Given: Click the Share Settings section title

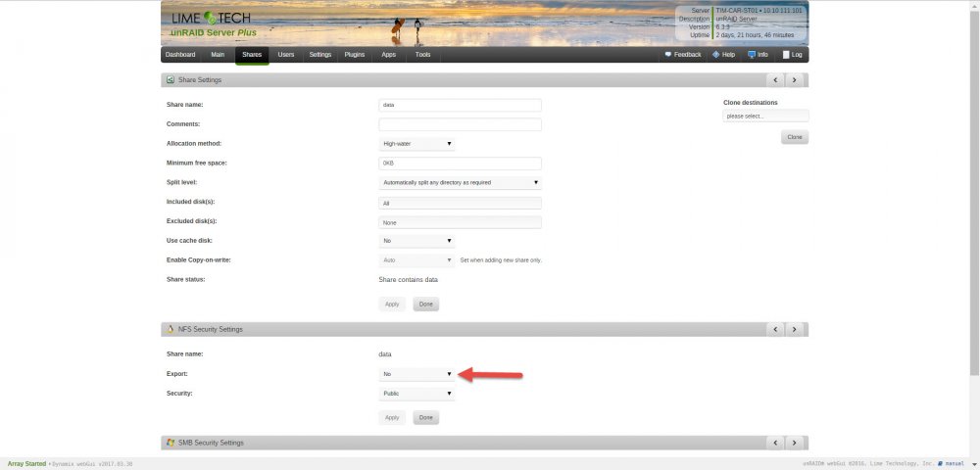Looking at the screenshot, I should coord(200,80).
